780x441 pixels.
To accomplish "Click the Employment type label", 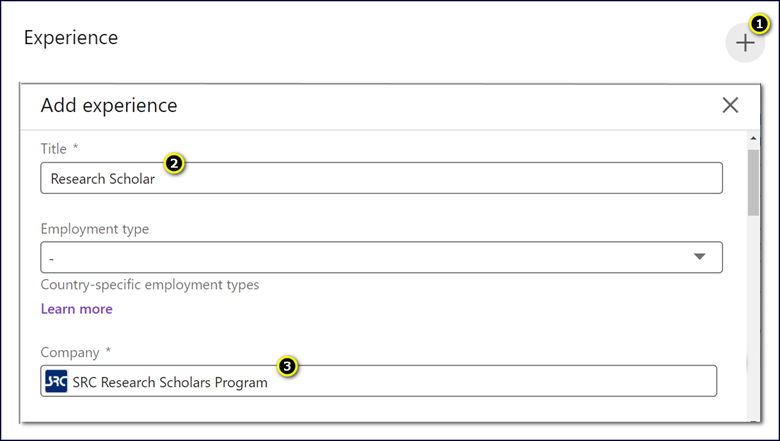I will 95,229.
